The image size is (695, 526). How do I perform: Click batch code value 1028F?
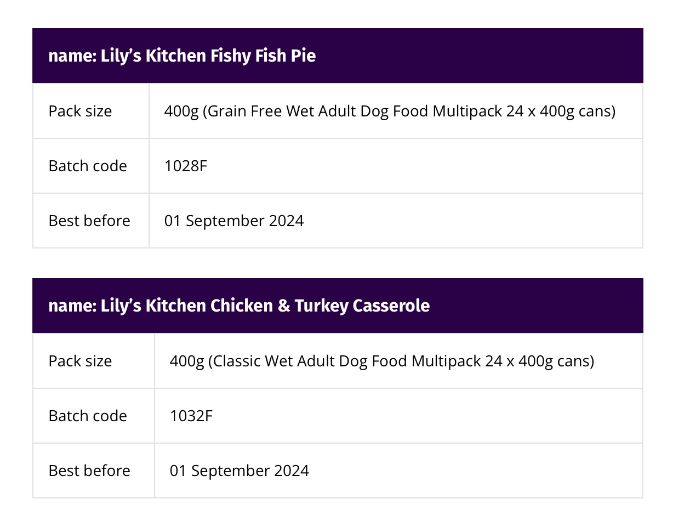pyautogui.click(x=186, y=166)
